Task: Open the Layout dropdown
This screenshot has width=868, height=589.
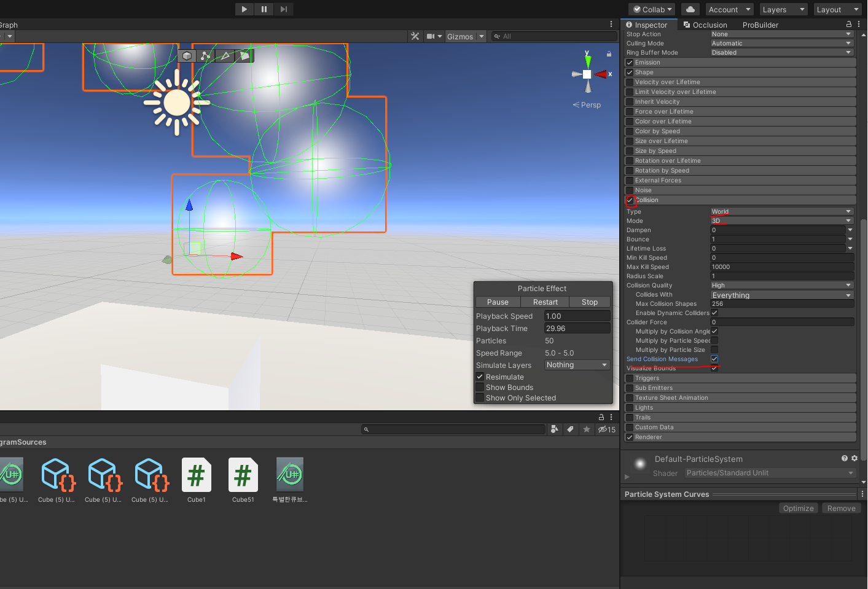Action: (x=838, y=9)
